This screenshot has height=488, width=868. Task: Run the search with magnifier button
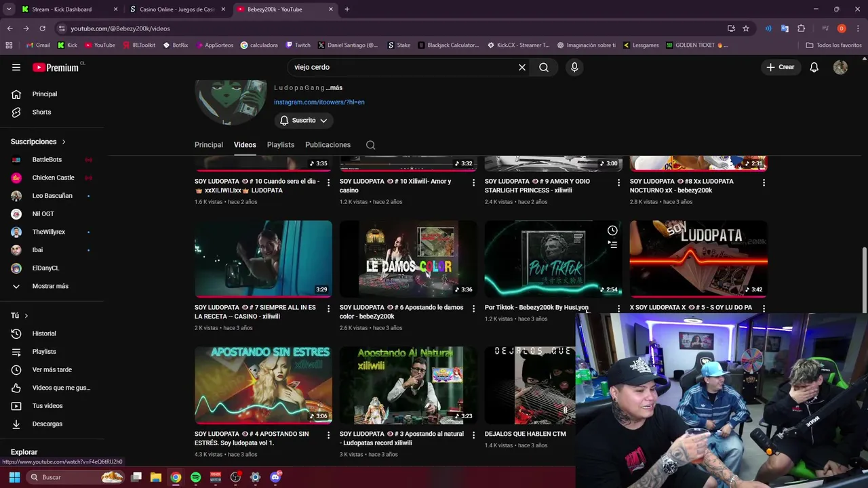pyautogui.click(x=544, y=67)
